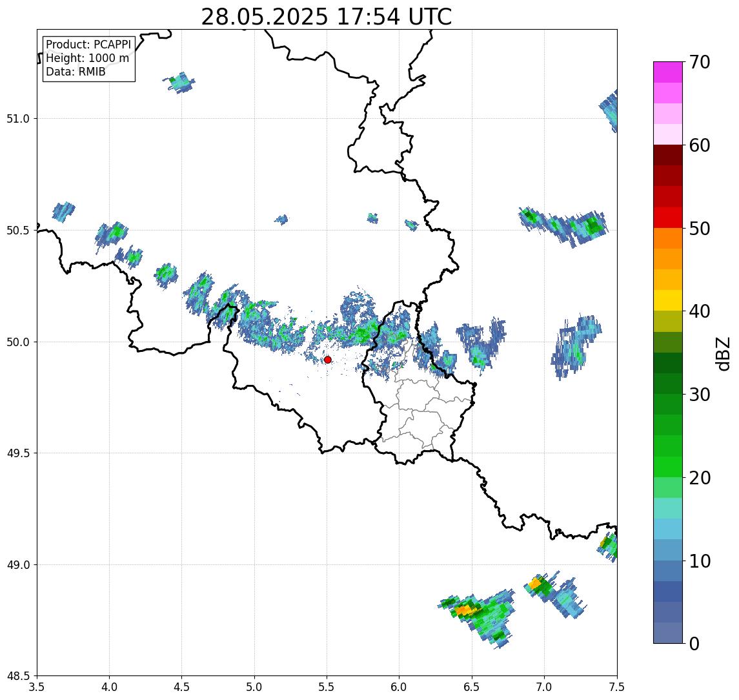Viewport: 739px width, 700px height.
Task: Click the longitude axis label 6.5
Action: (x=472, y=686)
